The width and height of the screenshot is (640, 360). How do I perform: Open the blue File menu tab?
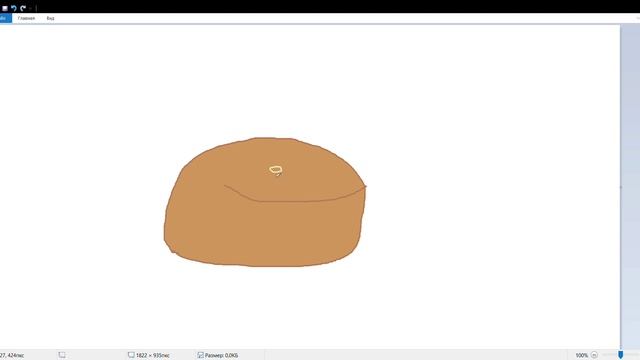coord(5,18)
